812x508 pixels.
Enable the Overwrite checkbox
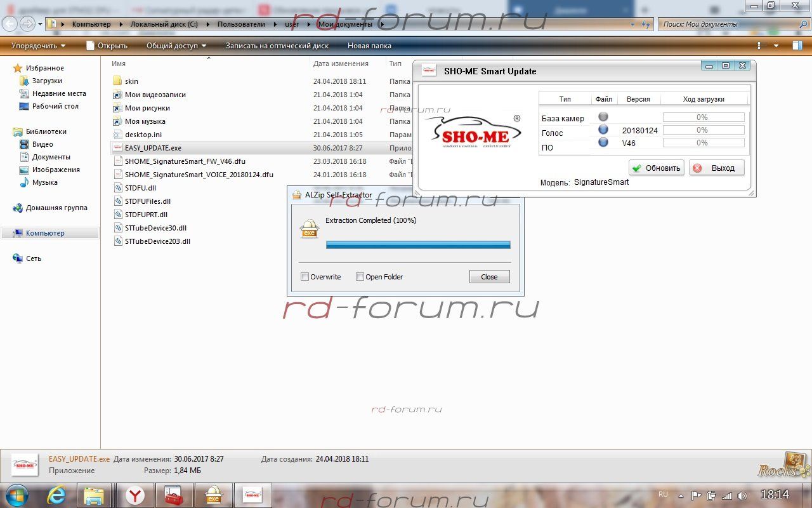click(305, 277)
